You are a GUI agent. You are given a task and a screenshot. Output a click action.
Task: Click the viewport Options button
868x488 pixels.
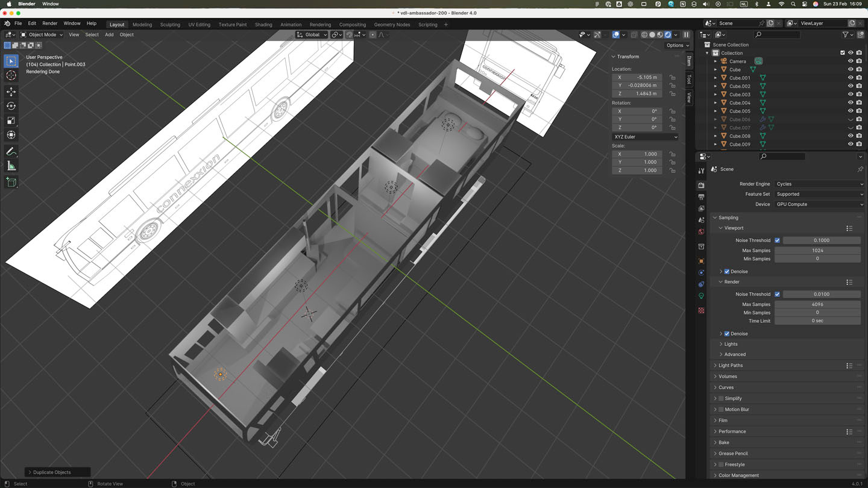click(678, 45)
